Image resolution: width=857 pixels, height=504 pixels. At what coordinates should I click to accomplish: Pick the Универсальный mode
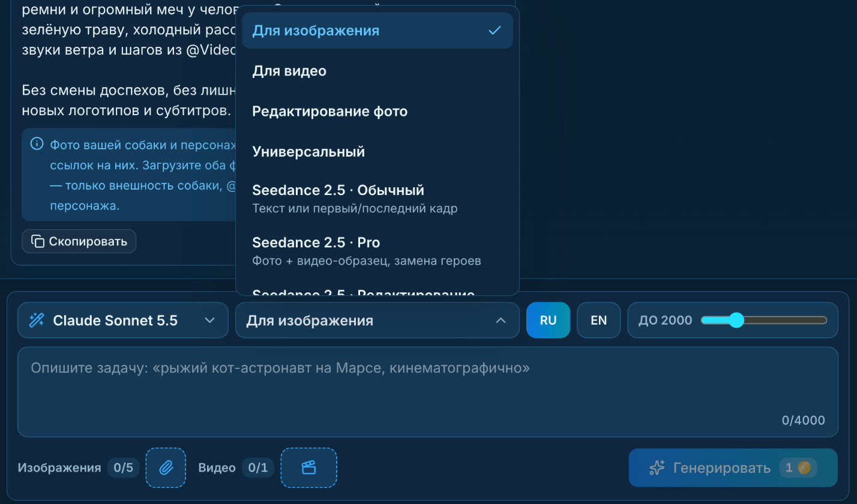(377, 151)
